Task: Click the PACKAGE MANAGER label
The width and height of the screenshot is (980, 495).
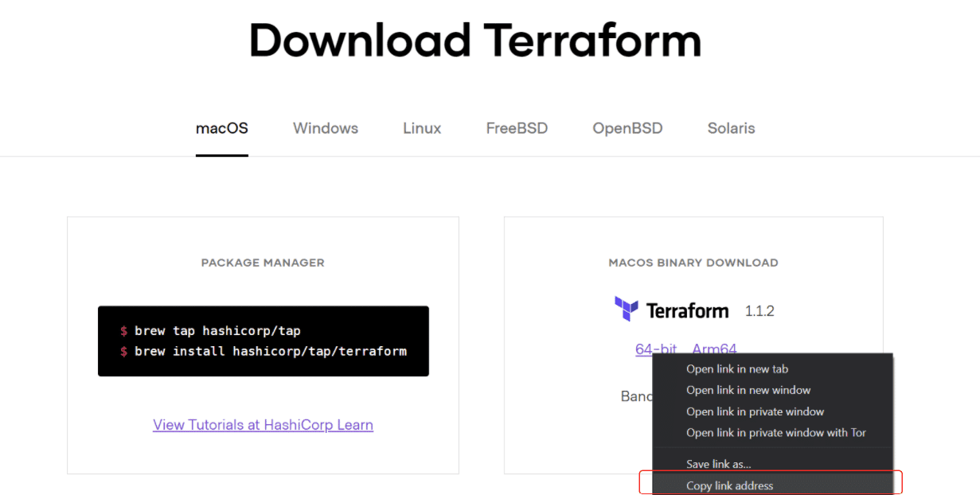Action: point(263,263)
